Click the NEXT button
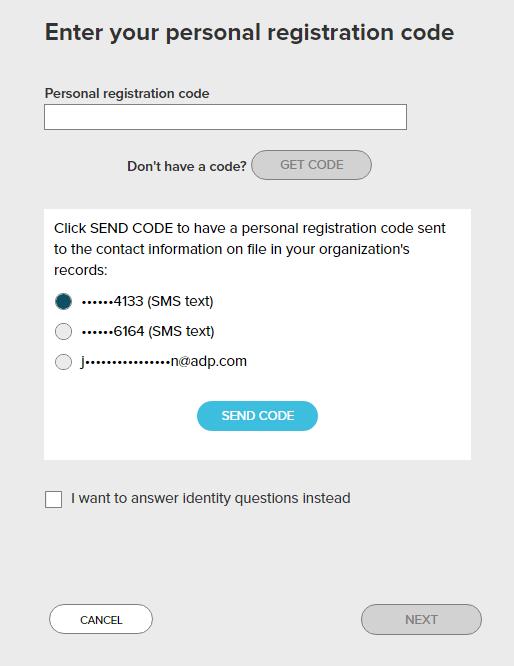The height and width of the screenshot is (666, 514). coord(421,619)
